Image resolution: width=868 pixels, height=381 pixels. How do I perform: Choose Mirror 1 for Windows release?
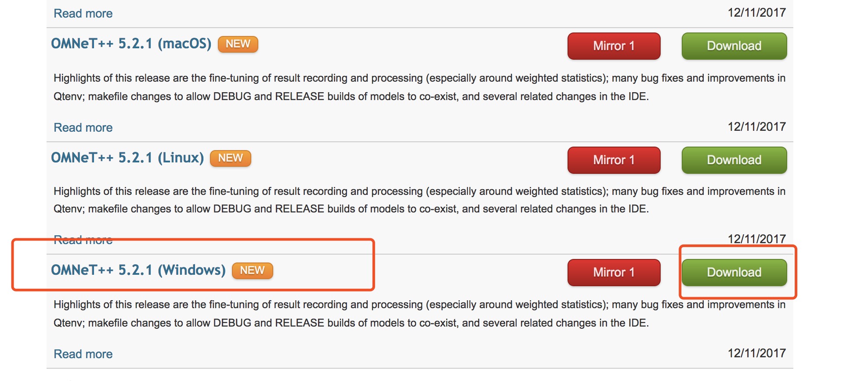pos(614,273)
